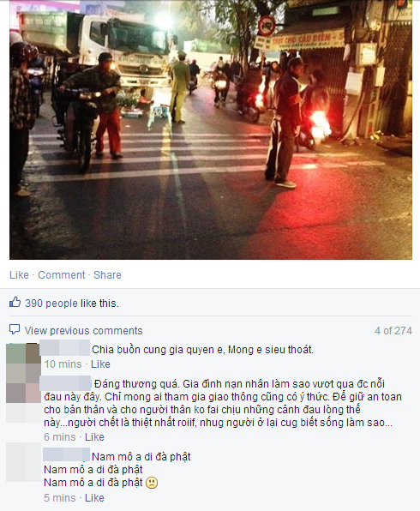Like the post via Like link
Screen dimensions: 420x511
click(19, 274)
